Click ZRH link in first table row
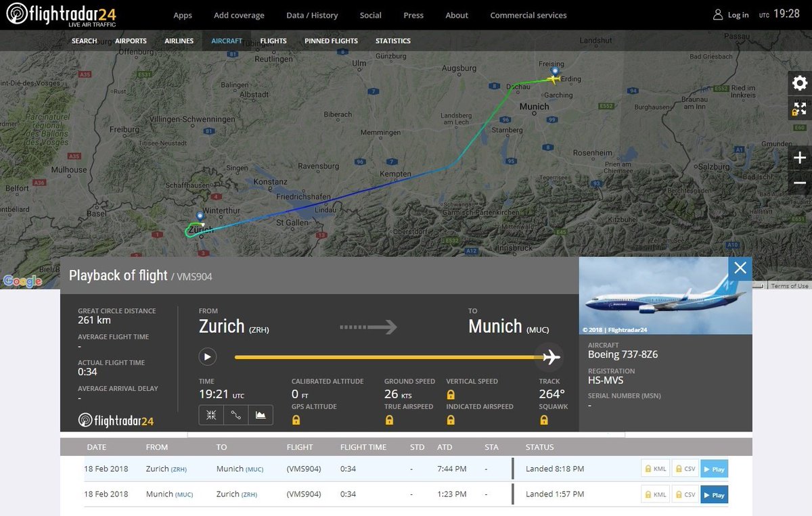Screen dimensions: 812x516 pyautogui.click(x=179, y=469)
